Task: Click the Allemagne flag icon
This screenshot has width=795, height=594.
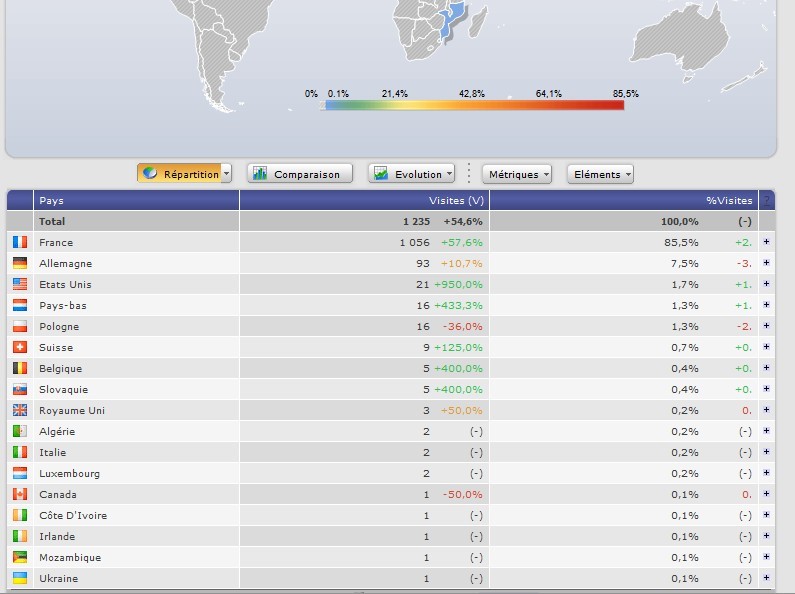Action: (20, 263)
